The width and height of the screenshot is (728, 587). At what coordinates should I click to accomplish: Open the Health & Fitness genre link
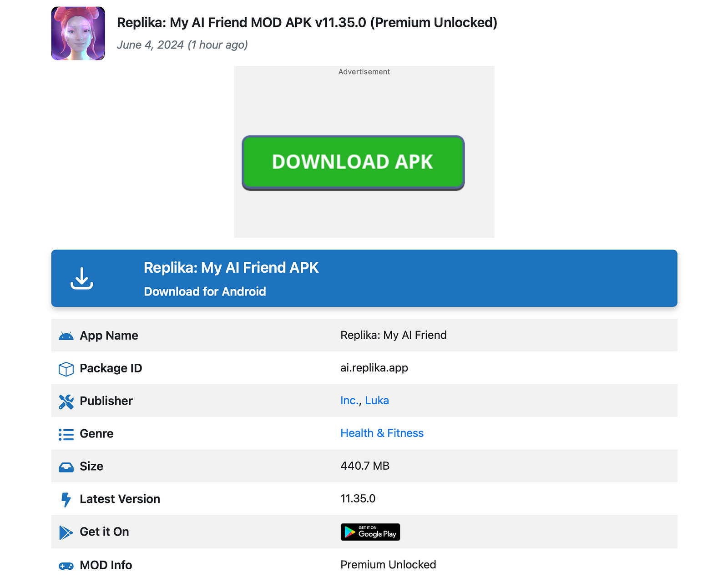point(382,433)
